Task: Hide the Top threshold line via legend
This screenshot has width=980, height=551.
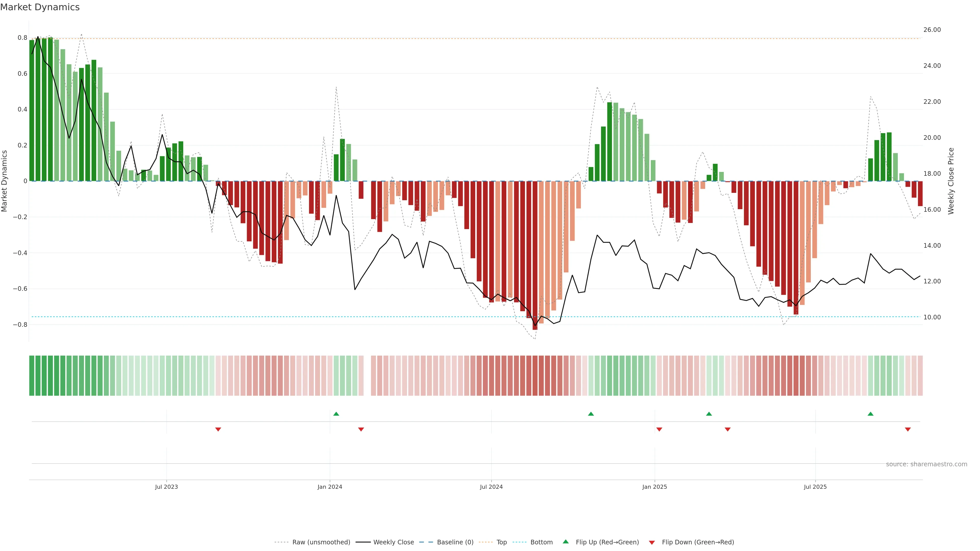Action: [501, 542]
